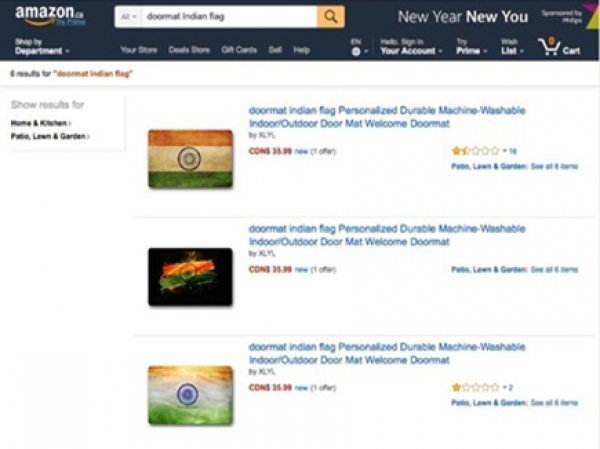Open the Try Prime dropdown
Screen dimensions: 600x449
[471, 46]
